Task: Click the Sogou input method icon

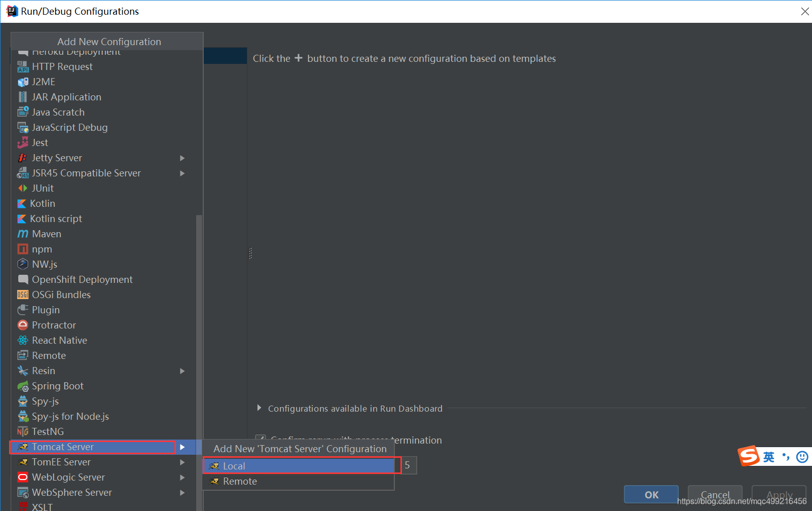Action: click(749, 456)
